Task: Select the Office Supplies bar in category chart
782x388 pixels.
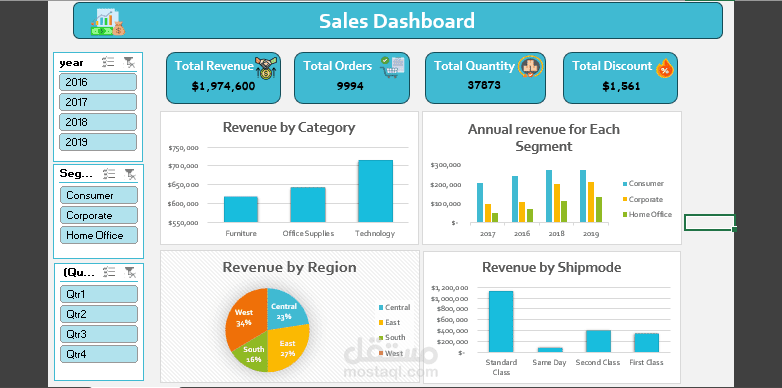Action: (308, 204)
